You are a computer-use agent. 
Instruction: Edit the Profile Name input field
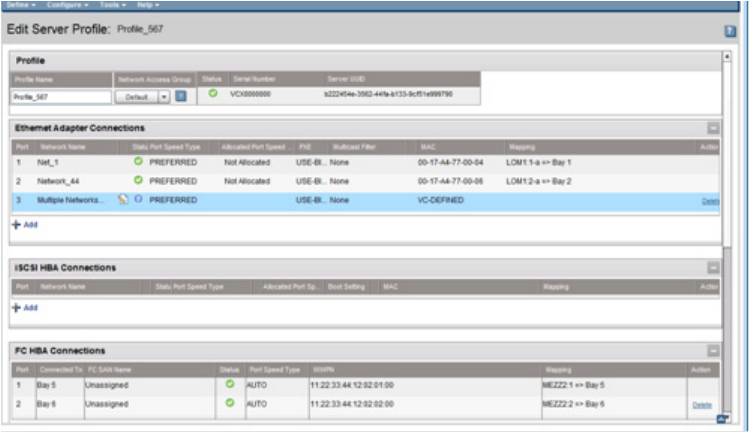point(61,97)
